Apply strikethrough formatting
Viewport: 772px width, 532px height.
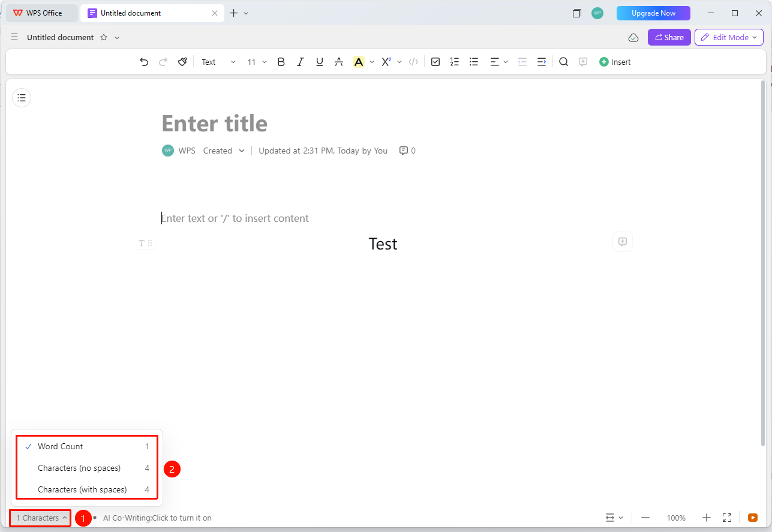(339, 62)
